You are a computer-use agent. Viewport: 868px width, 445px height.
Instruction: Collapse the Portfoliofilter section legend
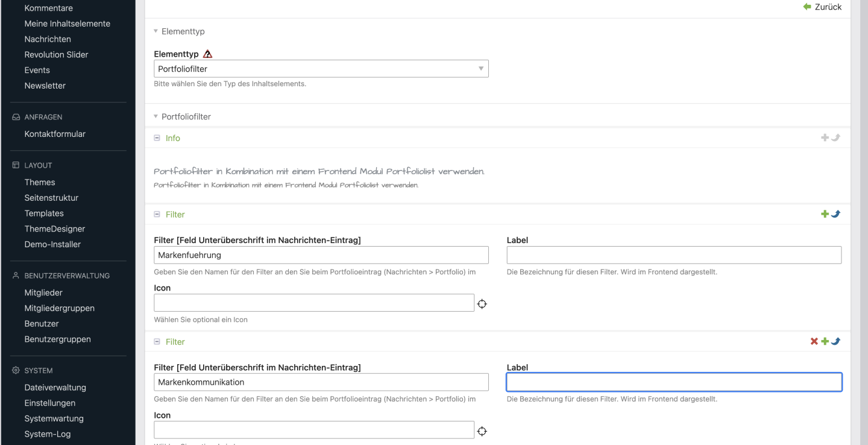pyautogui.click(x=186, y=116)
